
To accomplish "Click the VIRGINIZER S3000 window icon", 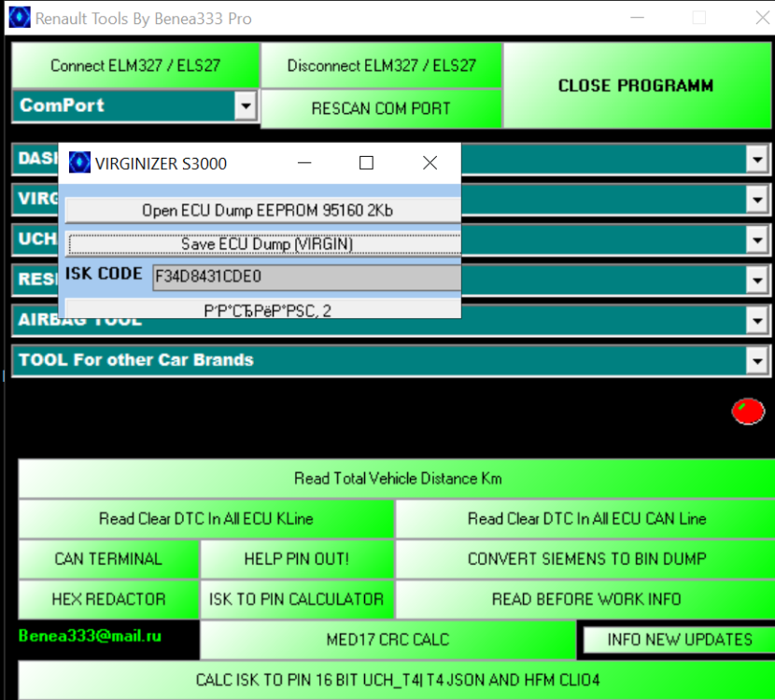I will point(79,162).
